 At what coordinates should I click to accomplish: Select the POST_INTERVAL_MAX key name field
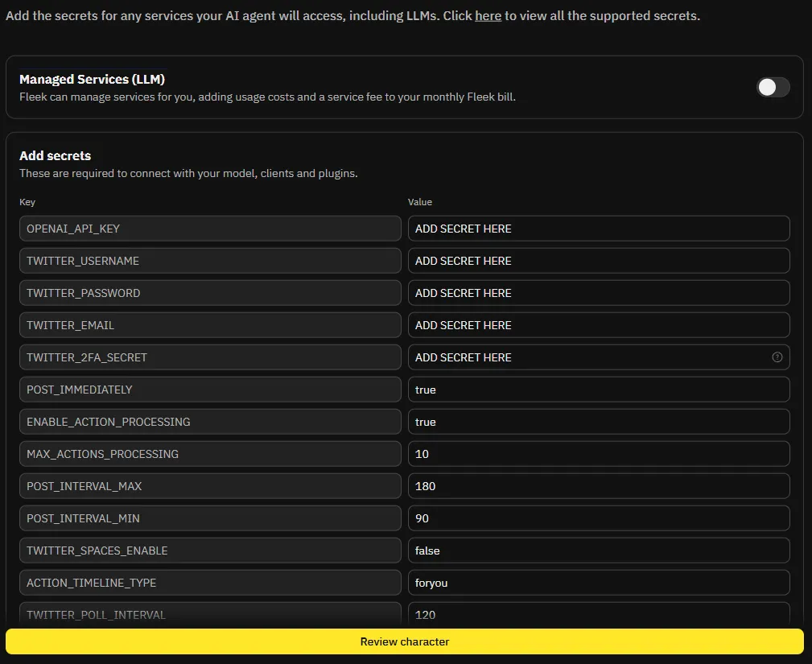point(209,486)
